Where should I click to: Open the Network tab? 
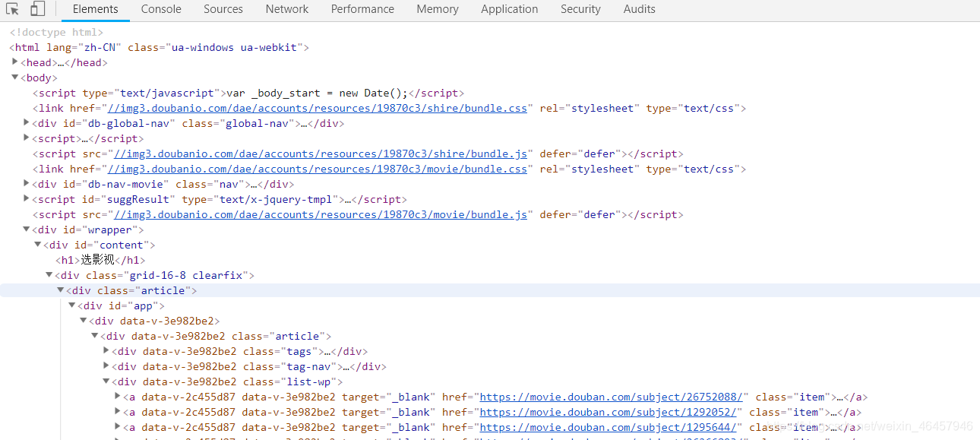click(287, 9)
